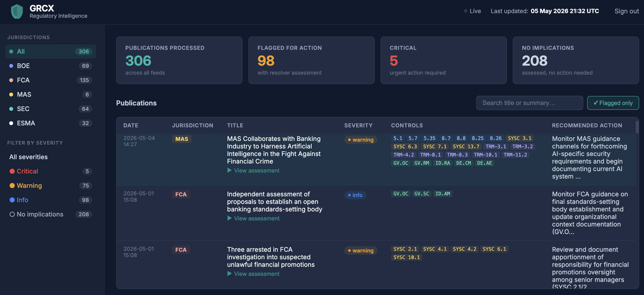
Task: Click the FCA badge in the open banking row
Action: (x=181, y=194)
